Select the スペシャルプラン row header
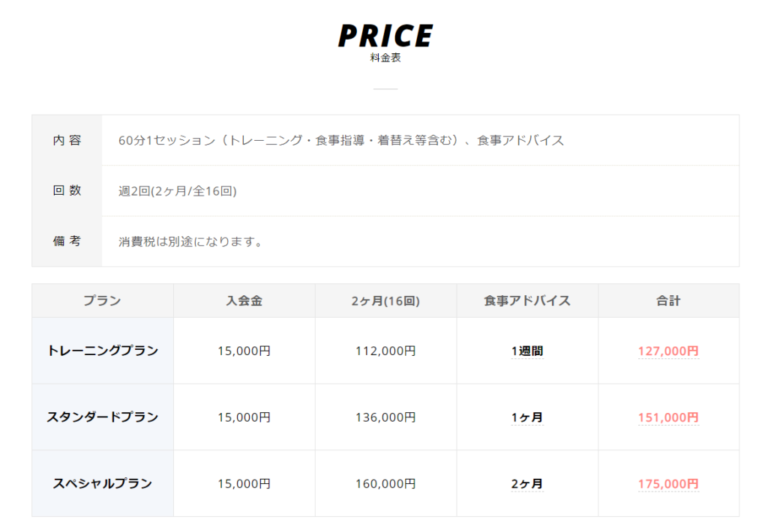Screen dimensions: 768x532 click(x=103, y=483)
